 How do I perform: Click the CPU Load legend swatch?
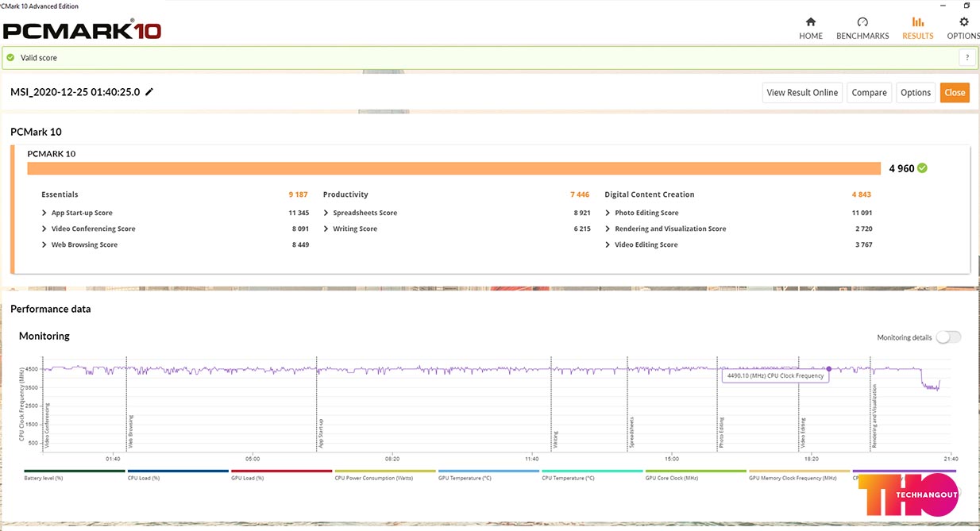178,471
